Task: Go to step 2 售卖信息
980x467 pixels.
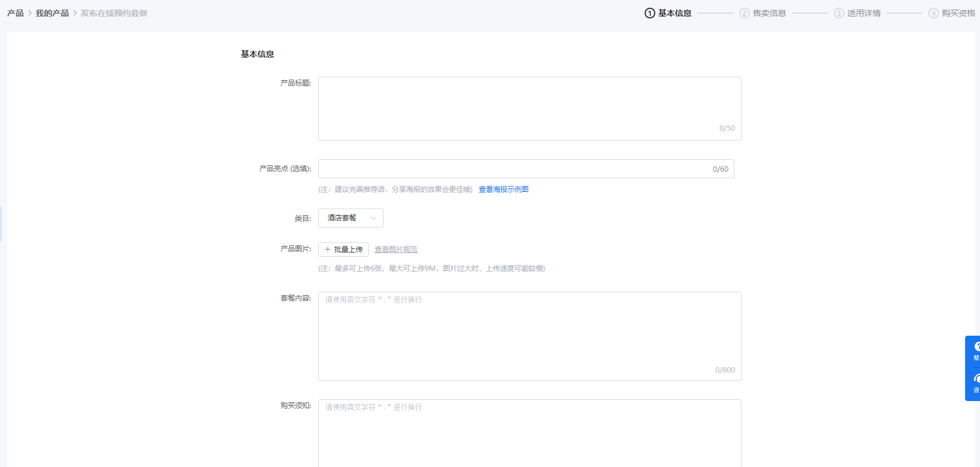Action: coord(763,13)
